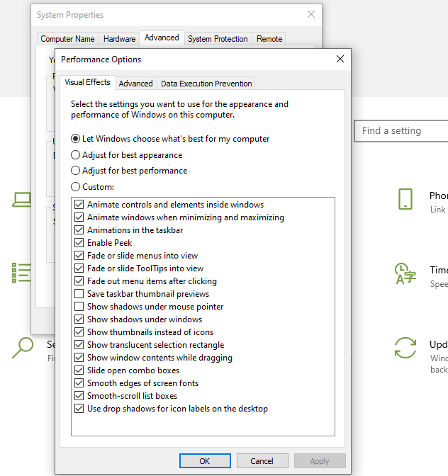Viewport: 448px width, 476px height.
Task: Click the Cancel button
Action: 262,461
